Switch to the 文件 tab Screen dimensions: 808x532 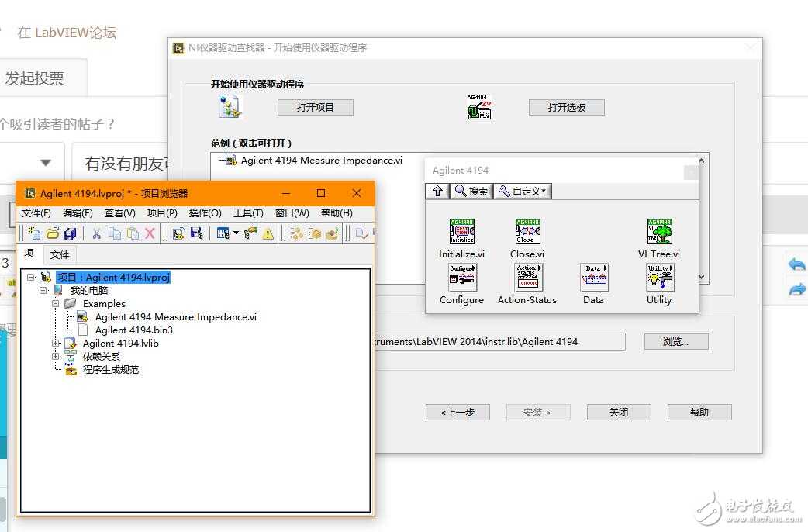[60, 254]
